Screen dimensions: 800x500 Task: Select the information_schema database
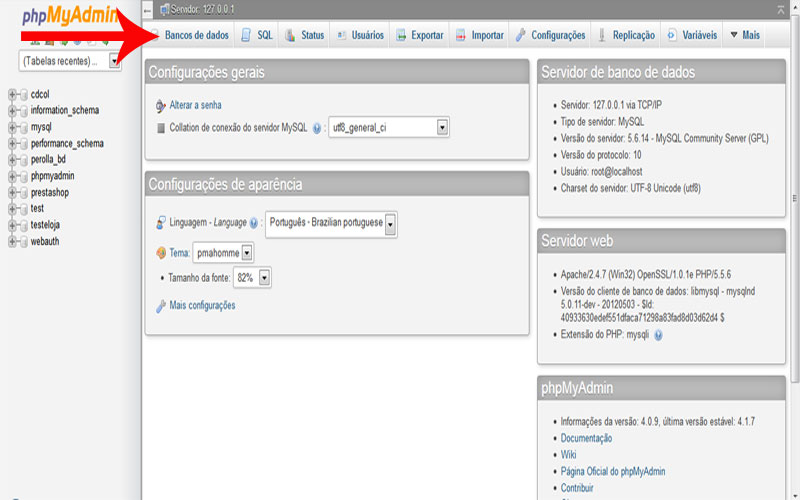click(x=65, y=111)
